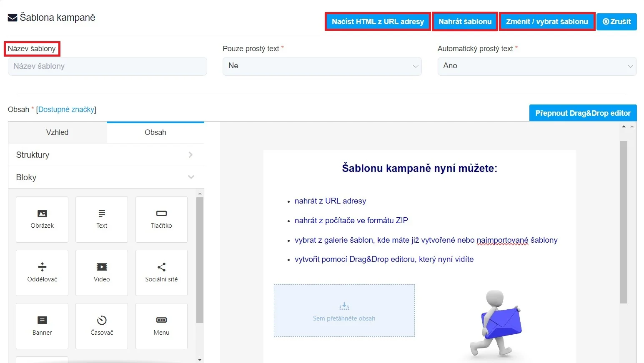Click the Video block icon
Image resolution: width=644 pixels, height=363 pixels.
pyautogui.click(x=102, y=272)
